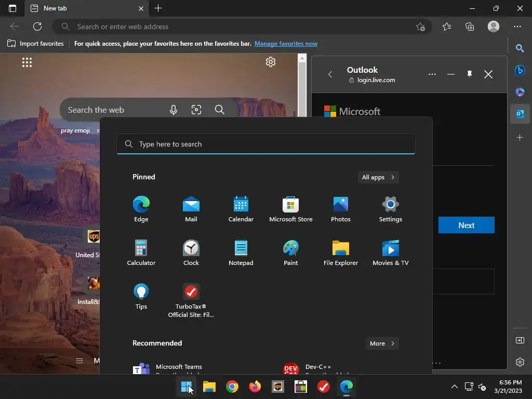Click the Edge address bar
This screenshot has height=399, width=532.
242,26
